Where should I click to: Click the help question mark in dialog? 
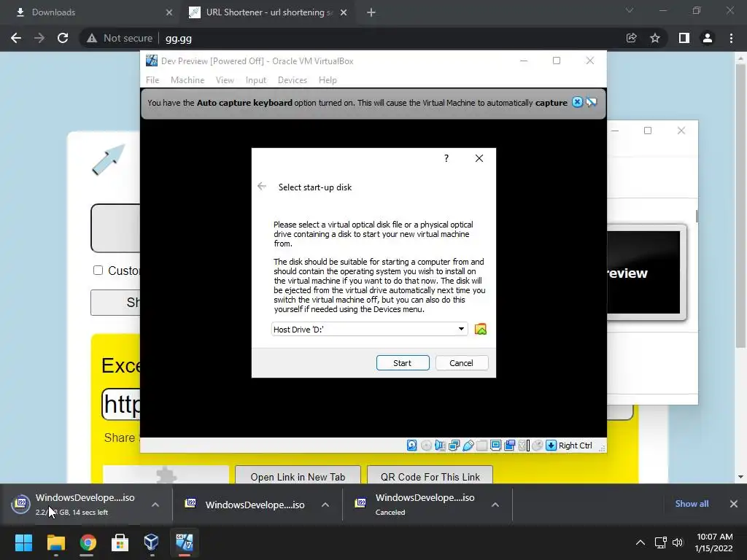(446, 158)
